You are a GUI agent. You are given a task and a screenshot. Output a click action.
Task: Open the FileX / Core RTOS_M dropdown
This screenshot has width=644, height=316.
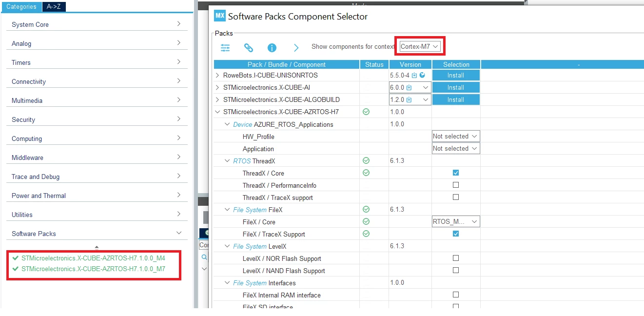point(456,222)
